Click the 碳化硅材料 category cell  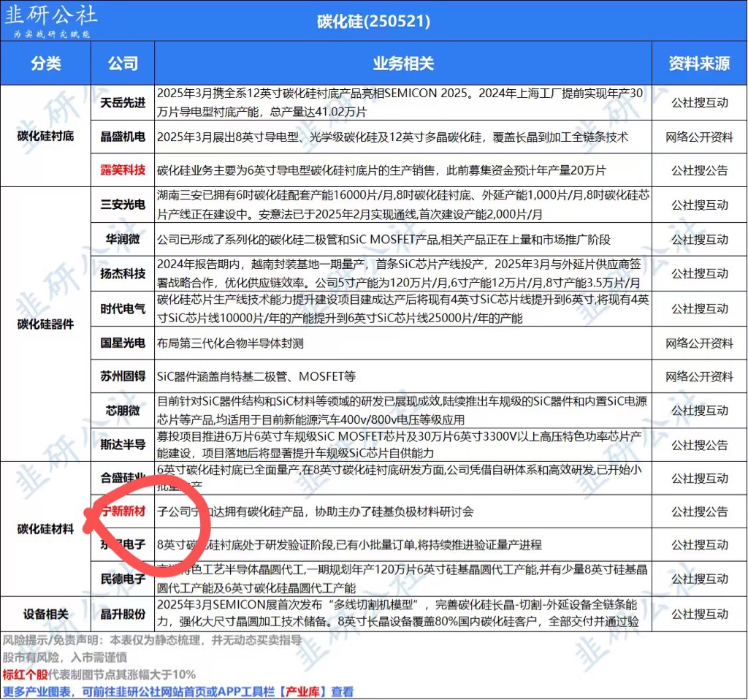pos(46,529)
